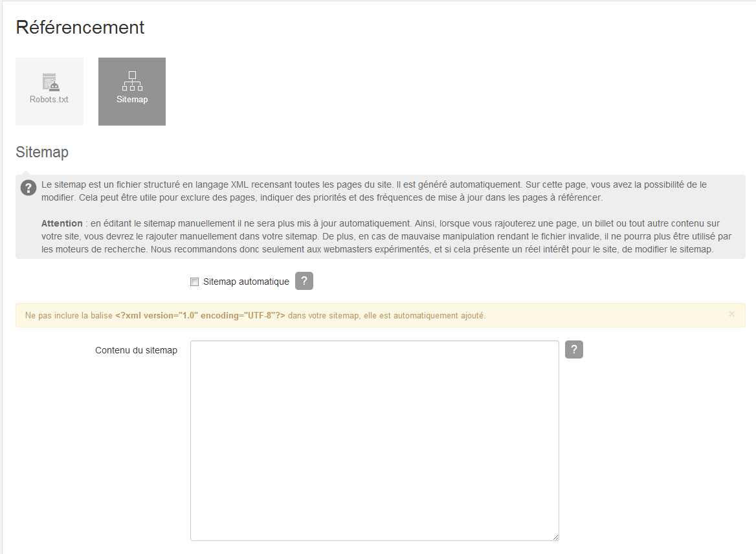Viewport: 756px width, 554px height.
Task: Click the Sitemap automatique label
Action: (x=246, y=282)
